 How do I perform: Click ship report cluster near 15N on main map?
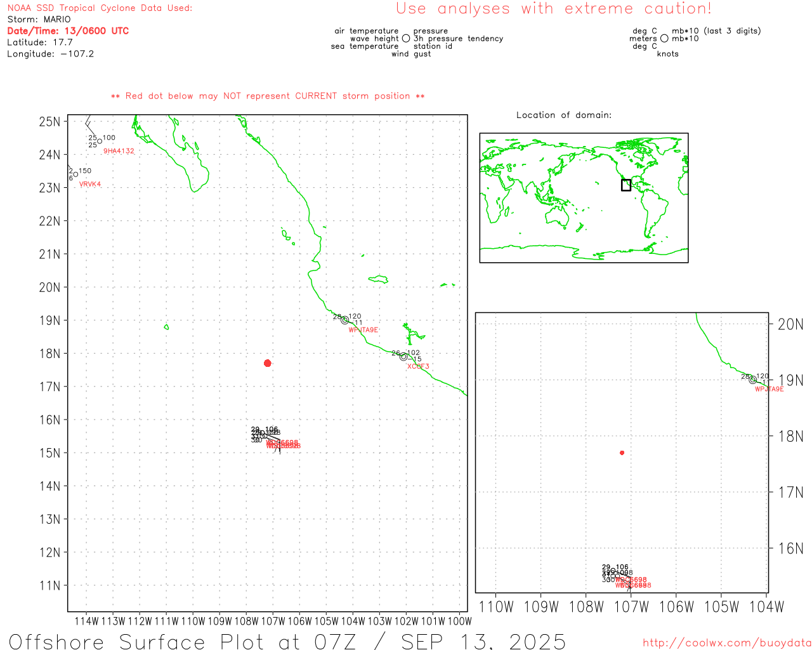tap(275, 439)
